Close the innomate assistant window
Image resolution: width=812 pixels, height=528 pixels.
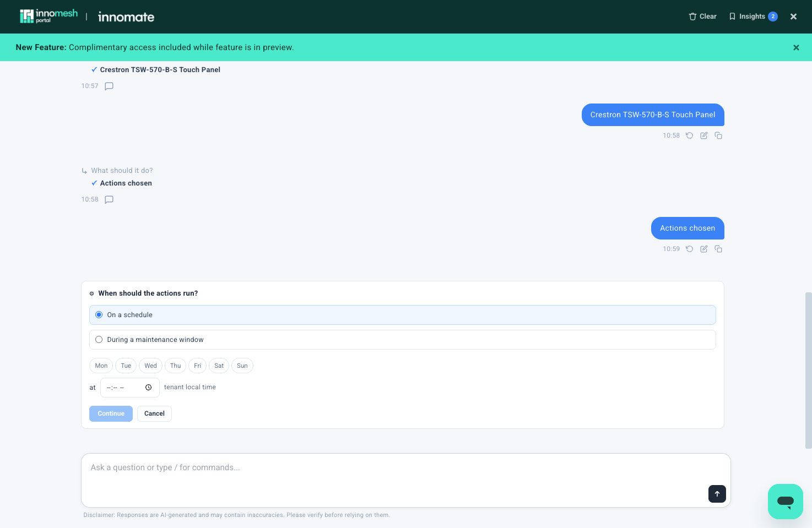pos(793,17)
